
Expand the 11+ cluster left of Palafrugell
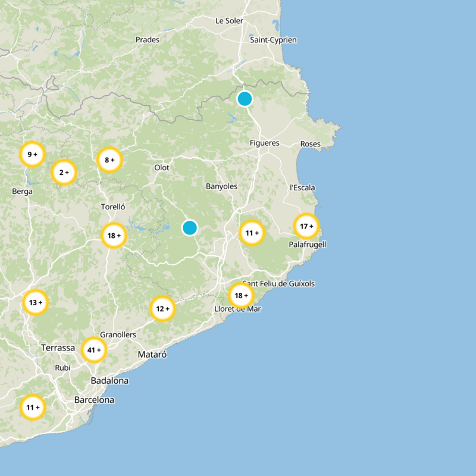click(x=252, y=233)
